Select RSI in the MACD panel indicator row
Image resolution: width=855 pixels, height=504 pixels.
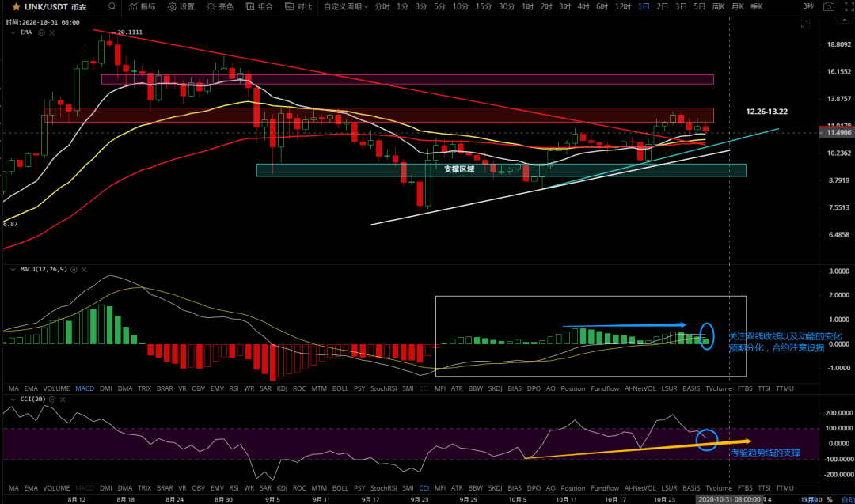click(x=234, y=388)
